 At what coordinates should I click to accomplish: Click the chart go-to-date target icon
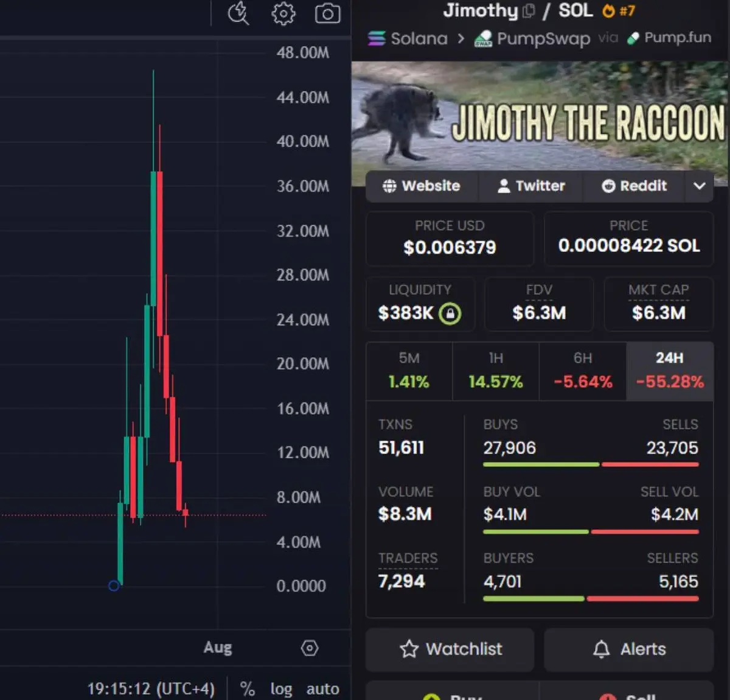pos(310,648)
